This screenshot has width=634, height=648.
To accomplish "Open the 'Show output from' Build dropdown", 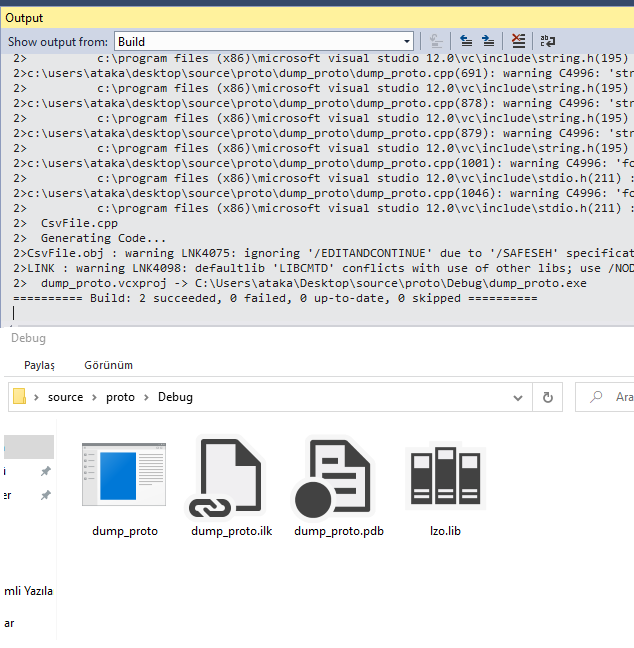I will pyautogui.click(x=264, y=41).
